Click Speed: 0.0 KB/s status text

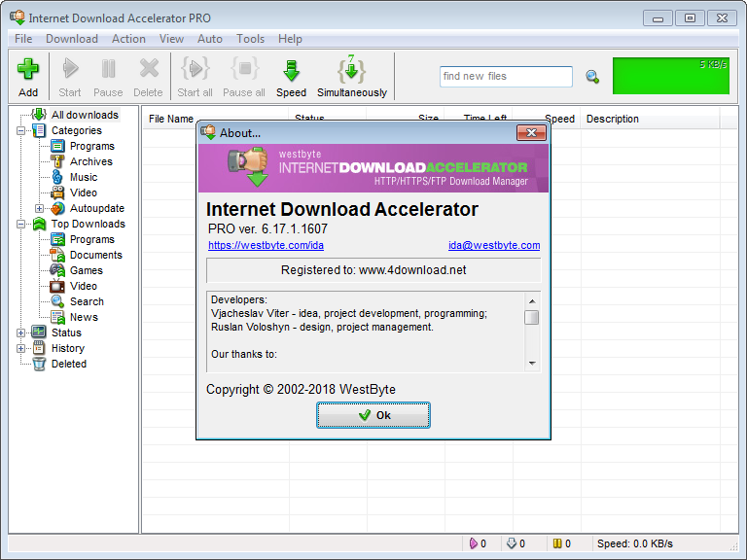635,543
